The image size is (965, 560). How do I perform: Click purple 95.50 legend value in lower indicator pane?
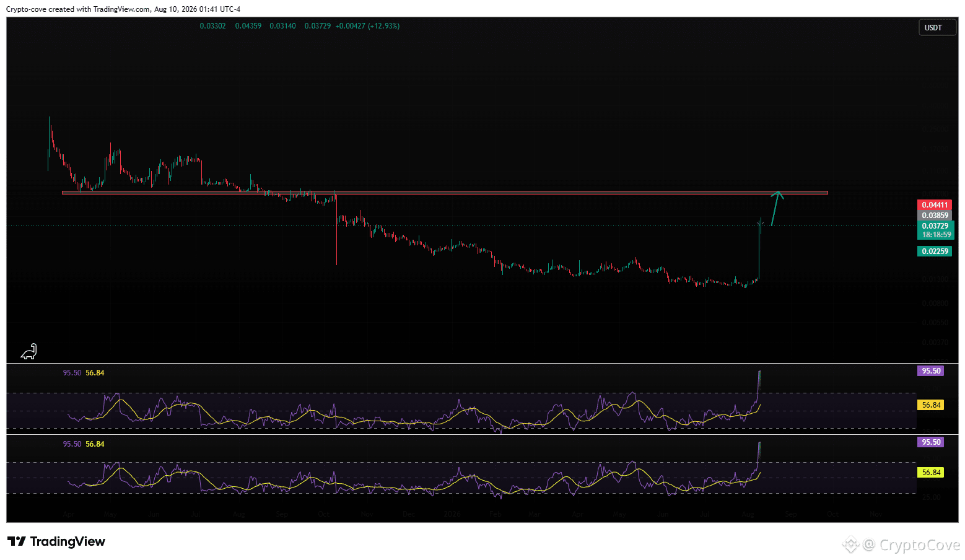click(x=72, y=444)
